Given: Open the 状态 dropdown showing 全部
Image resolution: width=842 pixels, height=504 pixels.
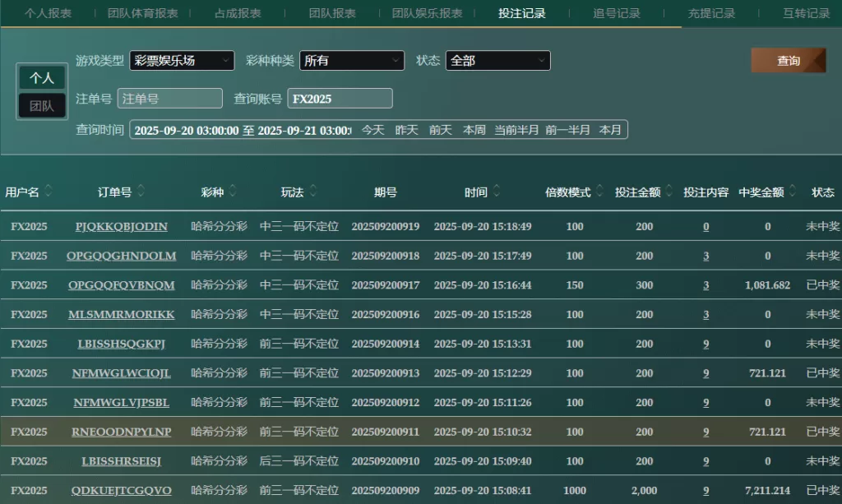Looking at the screenshot, I should click(497, 61).
